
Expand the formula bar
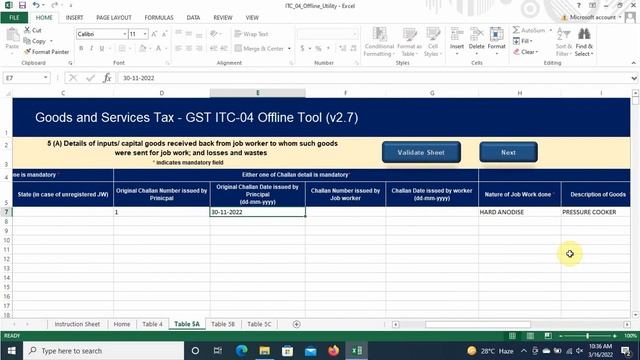pyautogui.click(x=634, y=78)
